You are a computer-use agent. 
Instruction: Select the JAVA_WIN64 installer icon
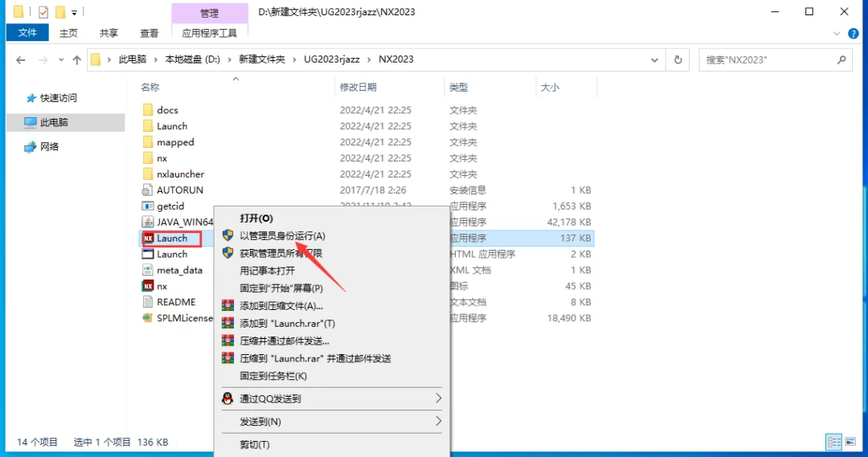point(147,222)
